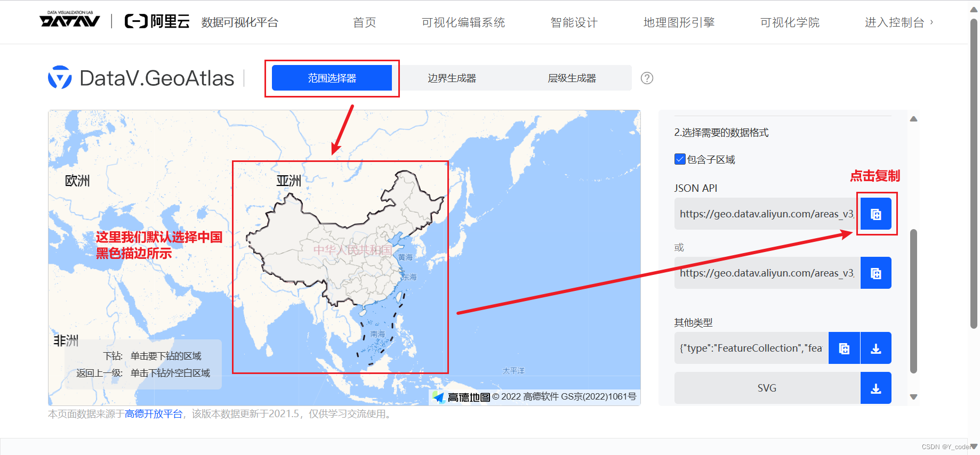This screenshot has height=455, width=980.
Task: Click the 黄海 label on the map
Action: click(x=405, y=257)
